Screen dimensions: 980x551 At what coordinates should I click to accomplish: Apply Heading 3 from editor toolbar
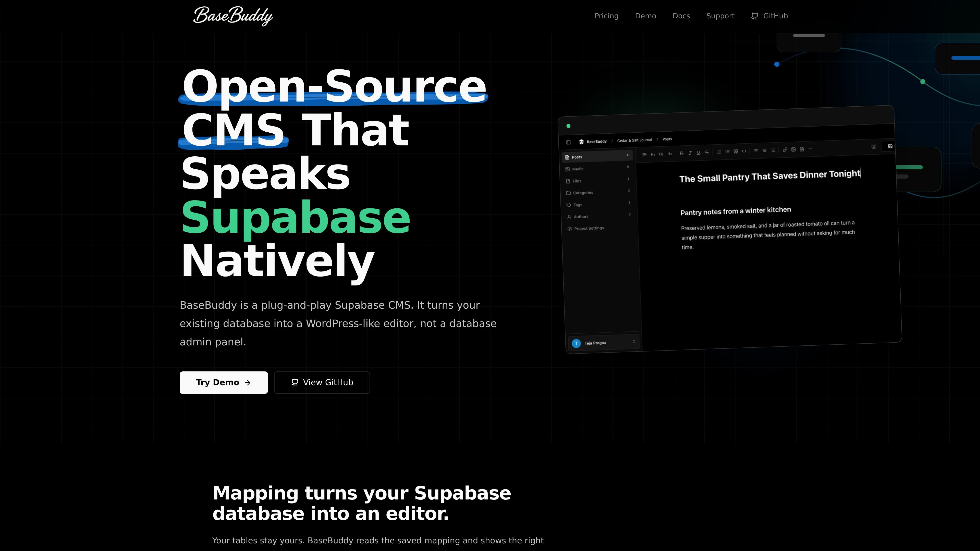pyautogui.click(x=670, y=154)
